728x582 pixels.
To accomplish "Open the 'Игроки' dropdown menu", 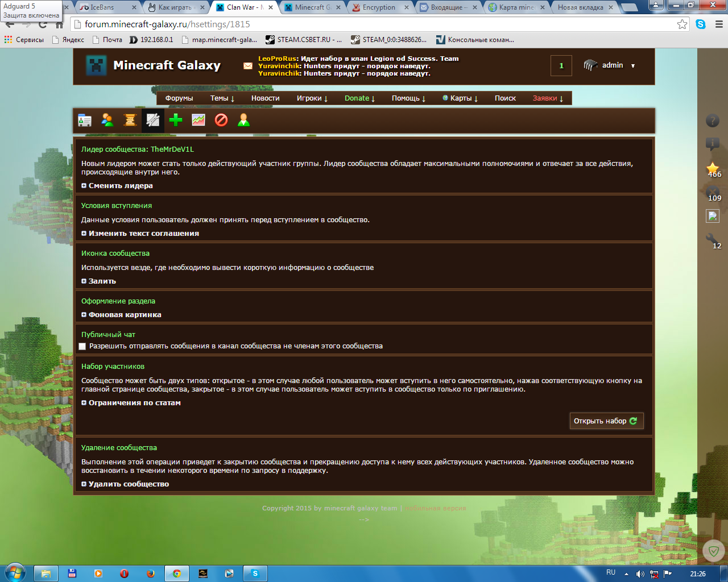I will tap(312, 98).
